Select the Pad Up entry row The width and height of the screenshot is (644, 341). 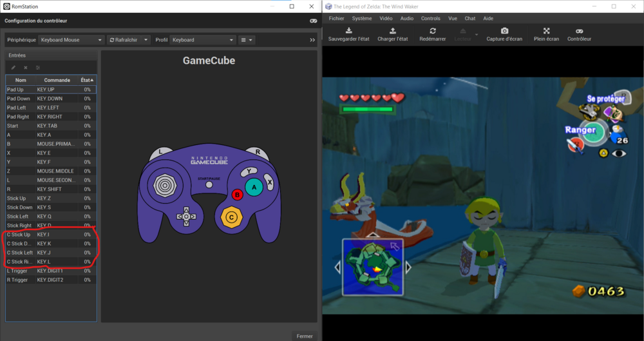click(x=51, y=89)
